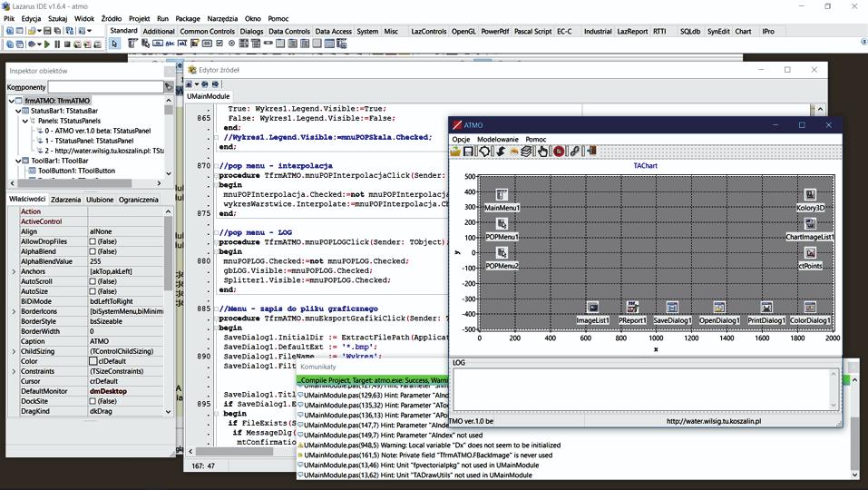The height and width of the screenshot is (490, 868).
Task: Select the UMainModule editor tab
Action: [208, 96]
